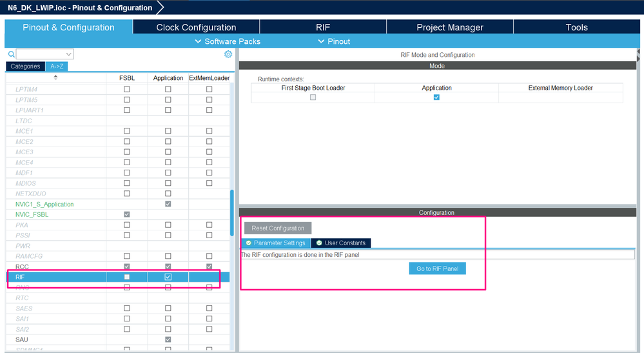Click the peripheral list vertical scrollbar
Image resolution: width=644 pixels, height=353 pixels.
tap(232, 212)
